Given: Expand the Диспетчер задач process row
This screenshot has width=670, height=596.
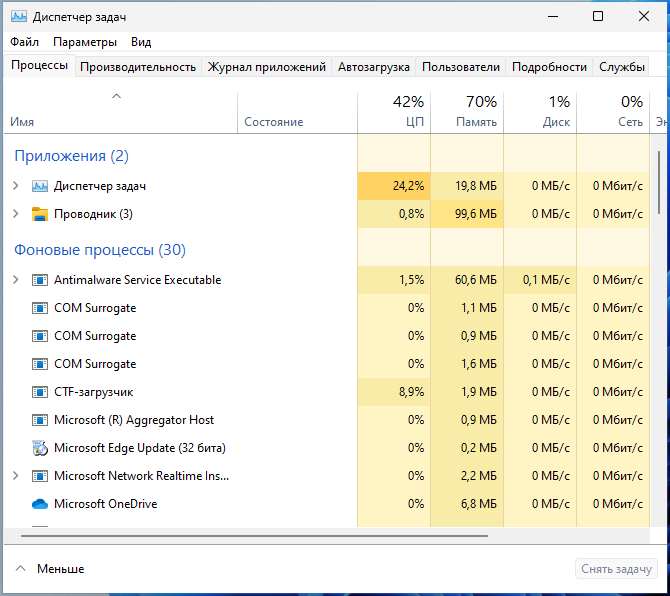Looking at the screenshot, I should click(x=16, y=186).
